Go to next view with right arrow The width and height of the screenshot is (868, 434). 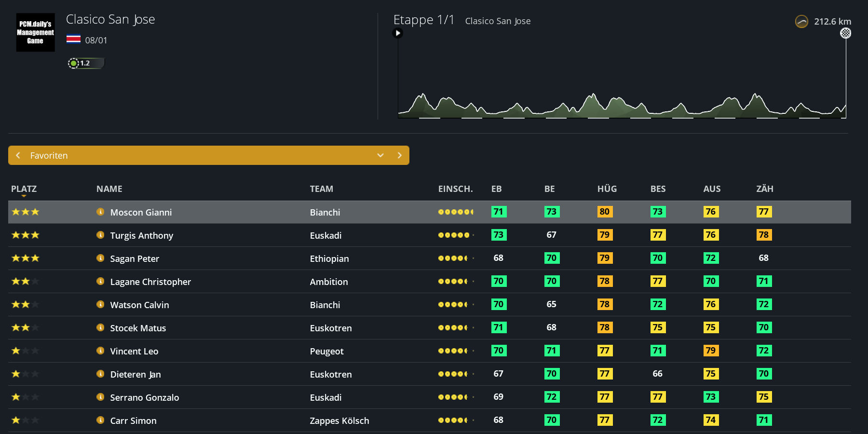[x=399, y=155]
